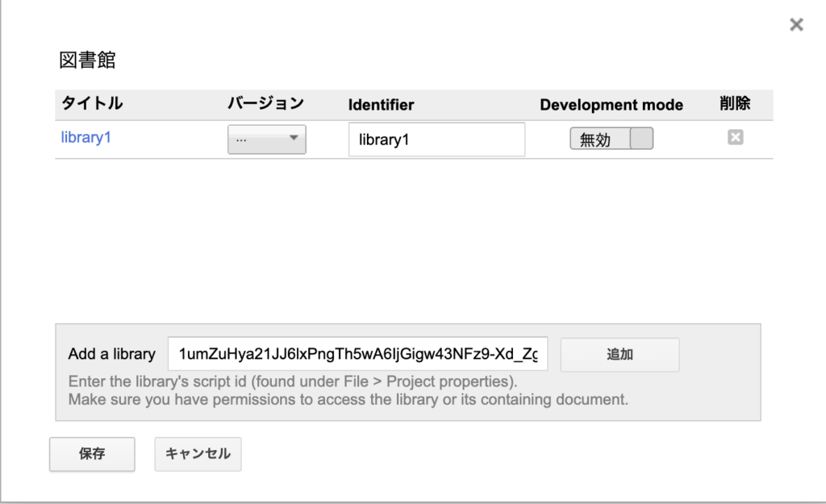Click the hint text about Project properties
The height and width of the screenshot is (504, 826).
tap(293, 381)
